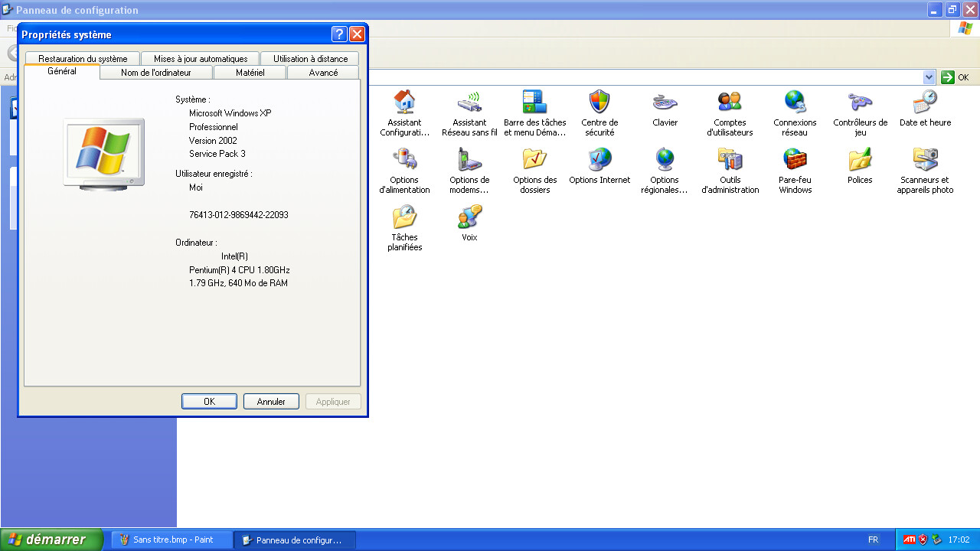Click the help question mark in Propriétés système
The width and height of the screenshot is (980, 551).
click(340, 34)
